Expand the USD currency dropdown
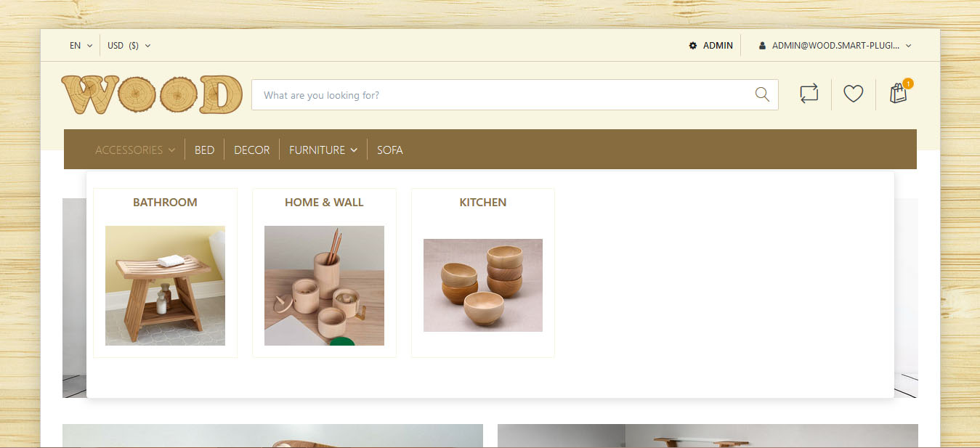Viewport: 980px width, 448px height. [x=129, y=46]
